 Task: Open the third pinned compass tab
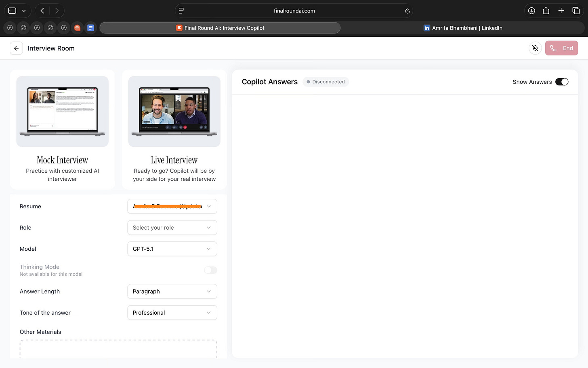point(37,28)
